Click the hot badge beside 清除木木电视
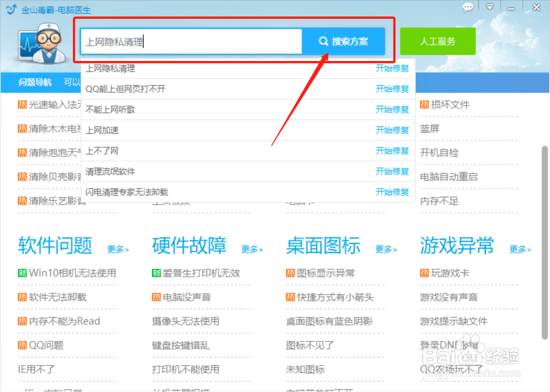The width and height of the screenshot is (550, 392). tap(22, 129)
